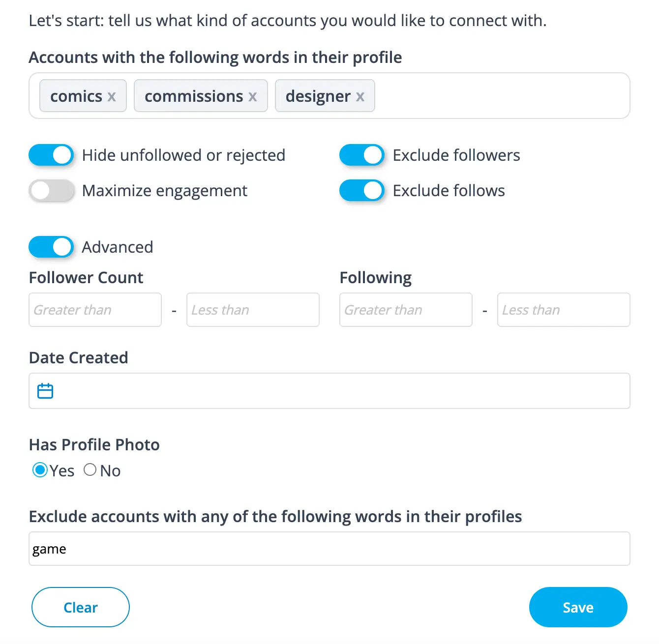Focus Follower Count Less than field

253,310
